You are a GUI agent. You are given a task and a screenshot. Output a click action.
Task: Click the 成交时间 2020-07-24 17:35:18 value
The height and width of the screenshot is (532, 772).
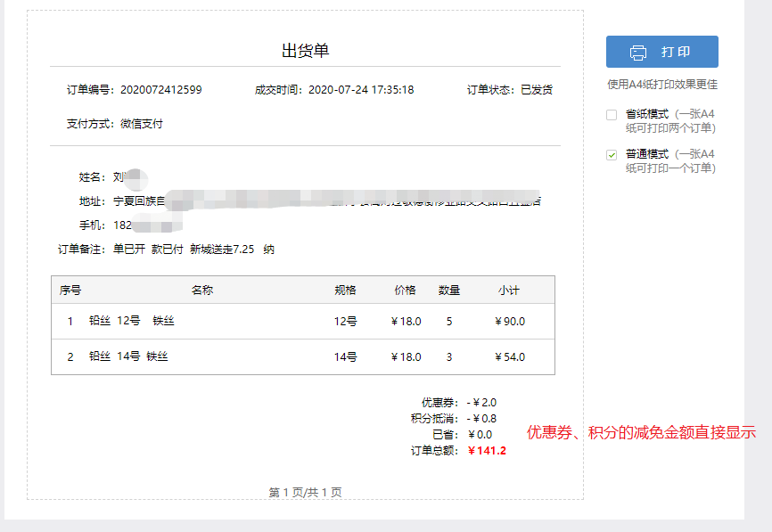[360, 90]
